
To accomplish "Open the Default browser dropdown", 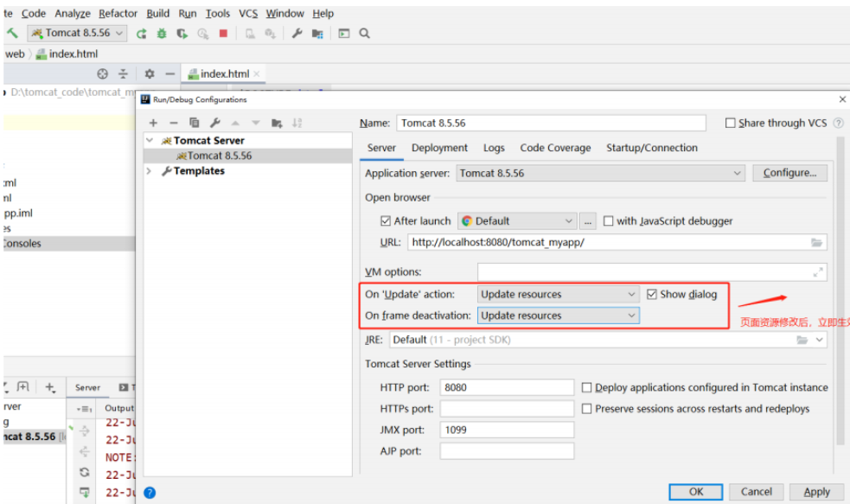I will (516, 221).
